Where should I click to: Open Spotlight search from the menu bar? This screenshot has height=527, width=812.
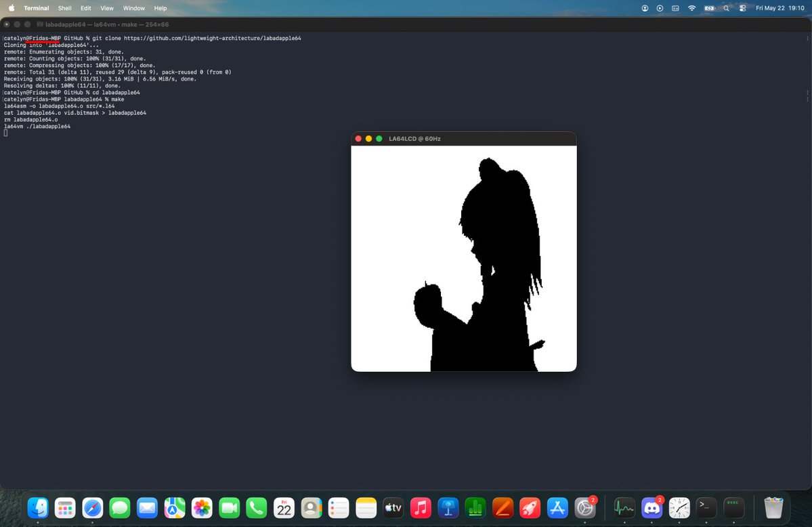727,8
